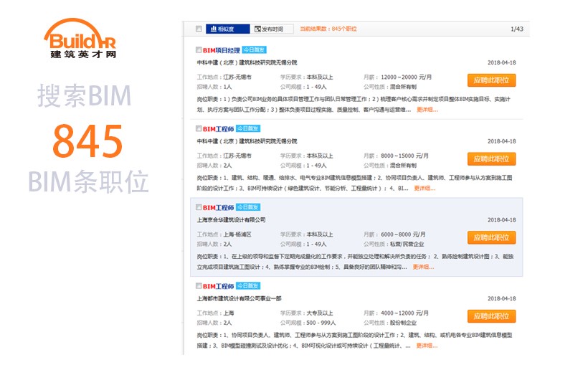Apply to the 上海京合华 BIM工程师 job

491,238
